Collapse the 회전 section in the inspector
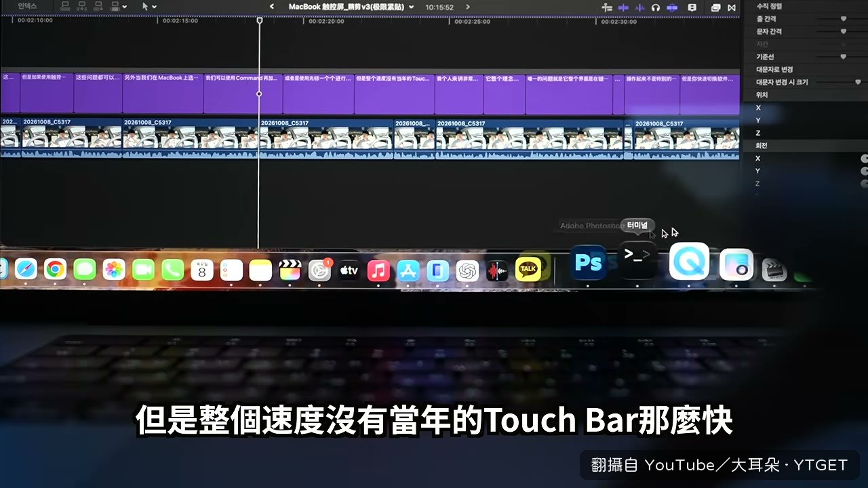The image size is (868, 488). (x=763, y=146)
